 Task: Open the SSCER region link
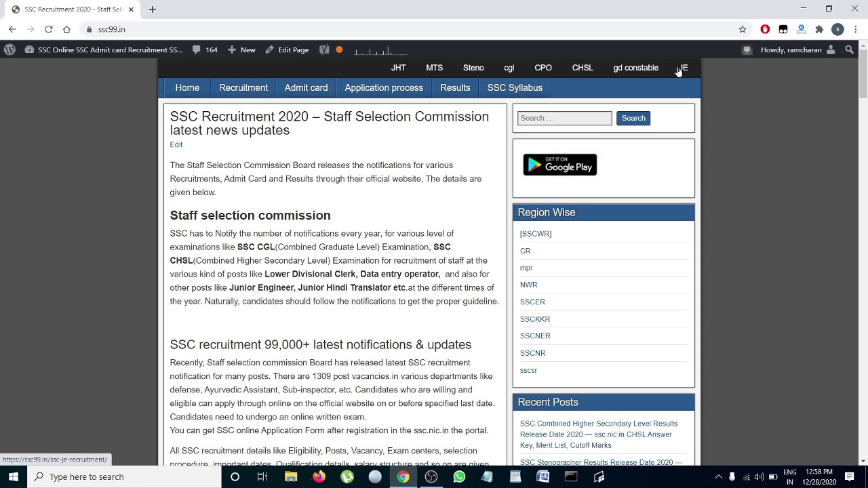point(532,302)
